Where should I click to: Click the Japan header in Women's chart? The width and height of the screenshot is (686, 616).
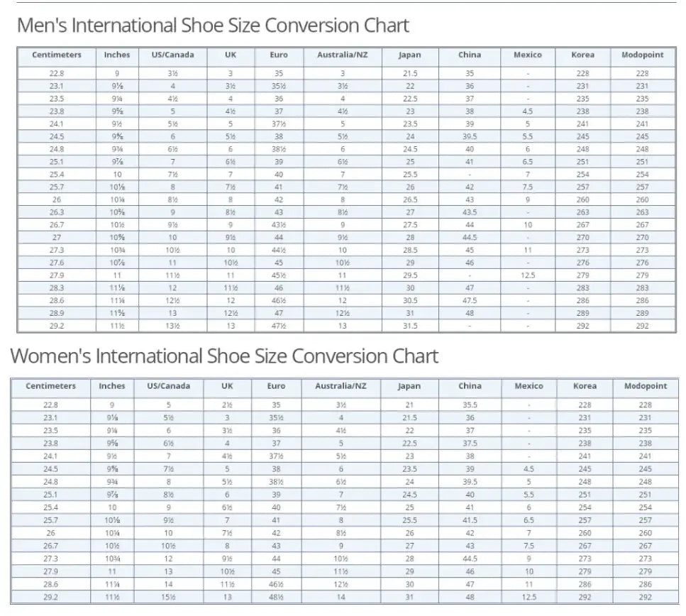(x=409, y=387)
